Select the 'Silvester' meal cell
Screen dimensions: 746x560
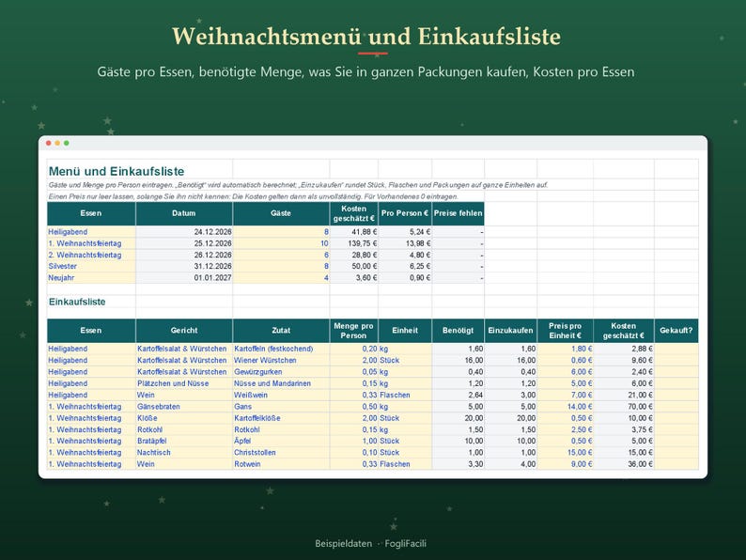coord(91,266)
